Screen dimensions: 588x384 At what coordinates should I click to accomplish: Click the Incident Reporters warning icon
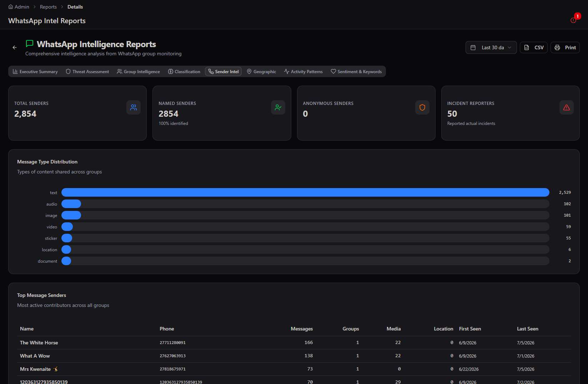click(567, 107)
